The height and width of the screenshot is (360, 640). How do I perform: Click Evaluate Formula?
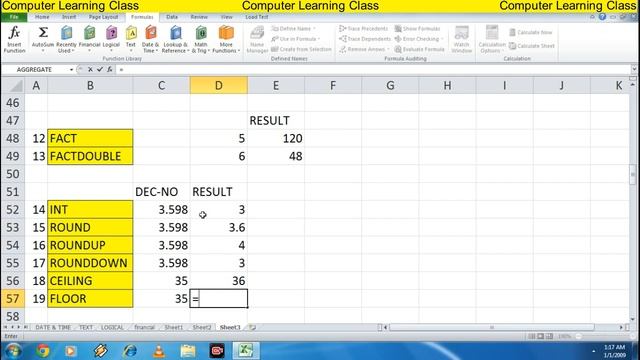(420, 49)
